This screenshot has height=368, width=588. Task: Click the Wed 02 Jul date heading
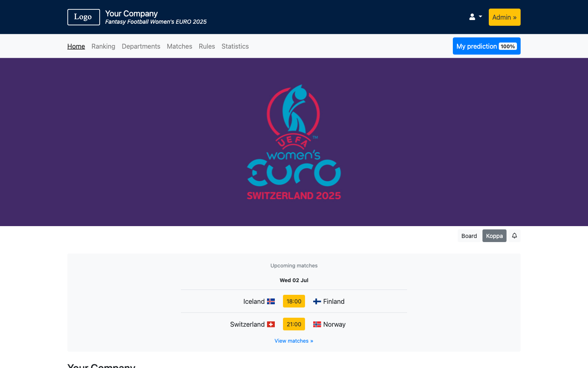click(x=294, y=280)
